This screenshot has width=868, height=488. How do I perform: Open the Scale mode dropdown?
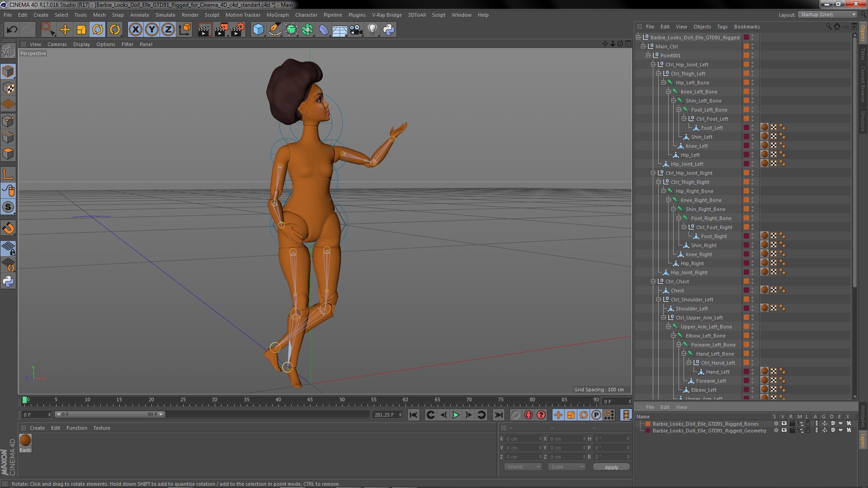coord(567,467)
